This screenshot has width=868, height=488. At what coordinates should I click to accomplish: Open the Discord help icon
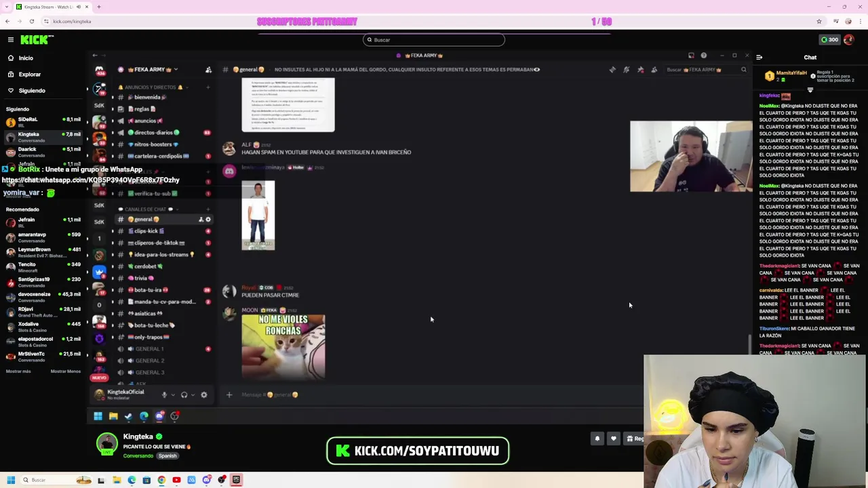703,56
